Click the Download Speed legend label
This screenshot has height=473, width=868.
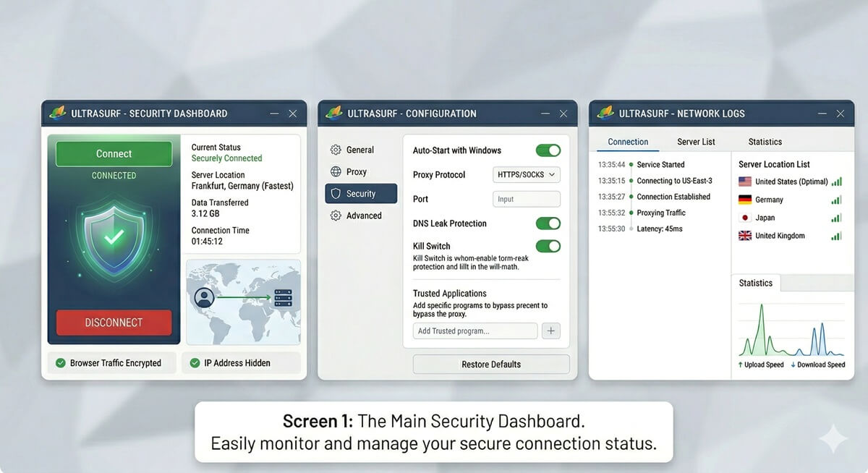pyautogui.click(x=818, y=365)
